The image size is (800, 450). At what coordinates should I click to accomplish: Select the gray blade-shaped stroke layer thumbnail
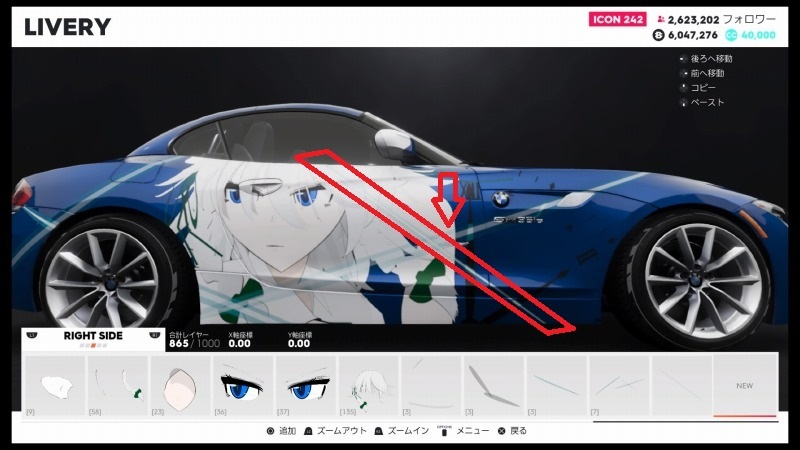(494, 386)
